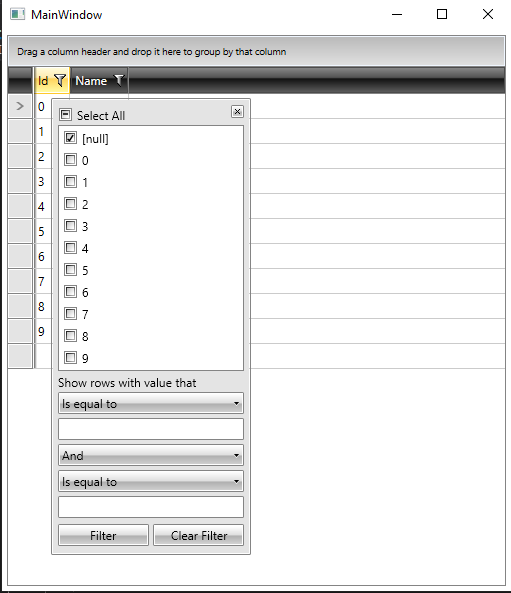Check the value 5 checkbox
Screen dimensions: 511x593
[70, 270]
